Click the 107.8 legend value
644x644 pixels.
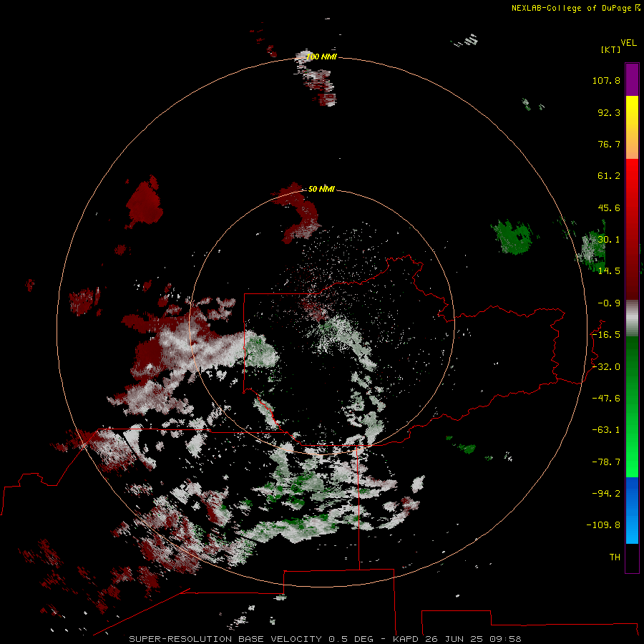tap(606, 80)
